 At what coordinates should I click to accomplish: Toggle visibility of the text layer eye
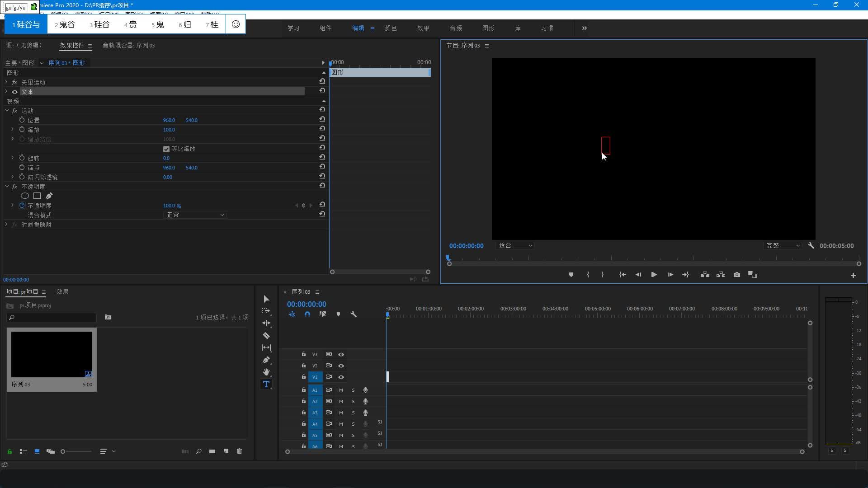click(x=14, y=92)
